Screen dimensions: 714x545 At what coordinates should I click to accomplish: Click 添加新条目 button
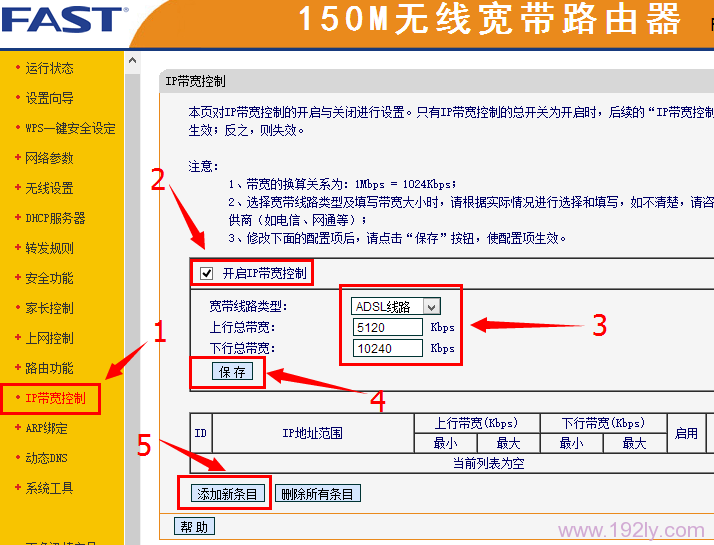[x=227, y=494]
